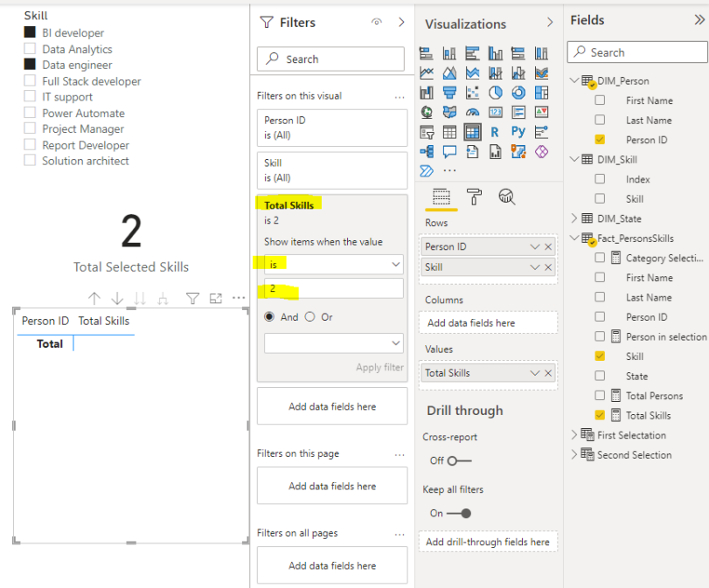Select the Donut chart visualization

point(518,93)
